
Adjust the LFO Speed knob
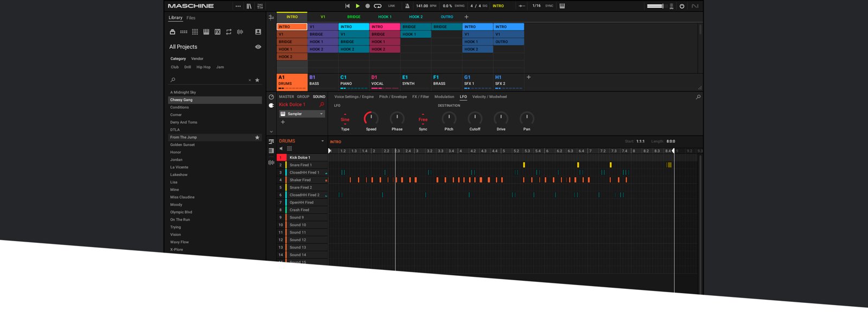tap(371, 118)
